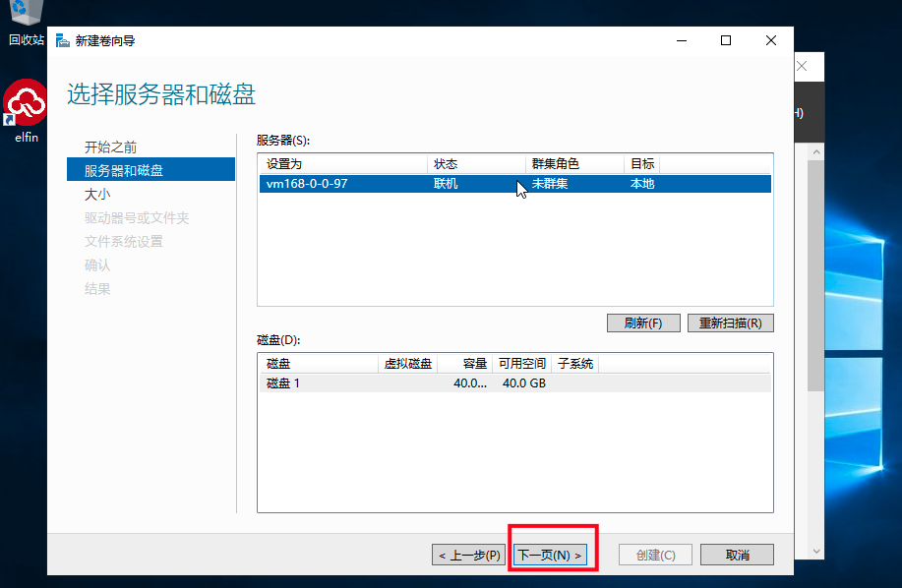Sort disks by 虚拟磁盘 column header
Image resolution: width=902 pixels, height=588 pixels.
(408, 363)
